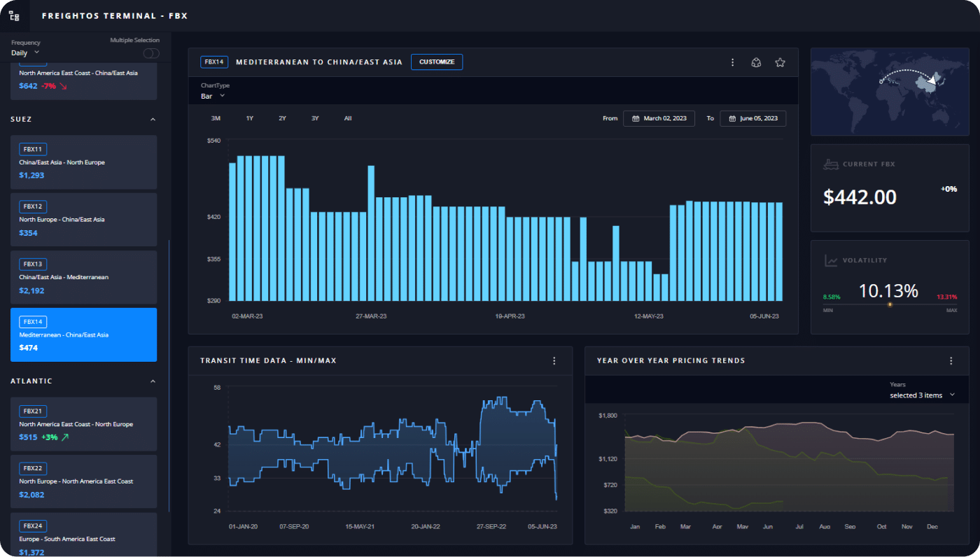Click the Freightos Terminal logo icon

click(x=14, y=15)
